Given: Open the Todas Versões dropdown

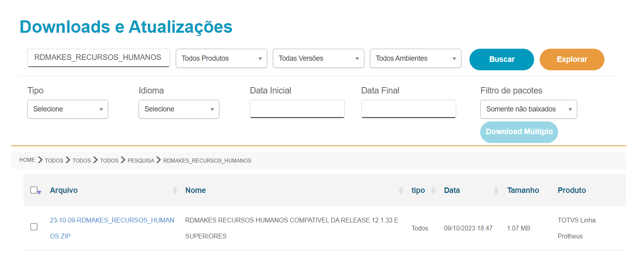Looking at the screenshot, I should pos(318,58).
